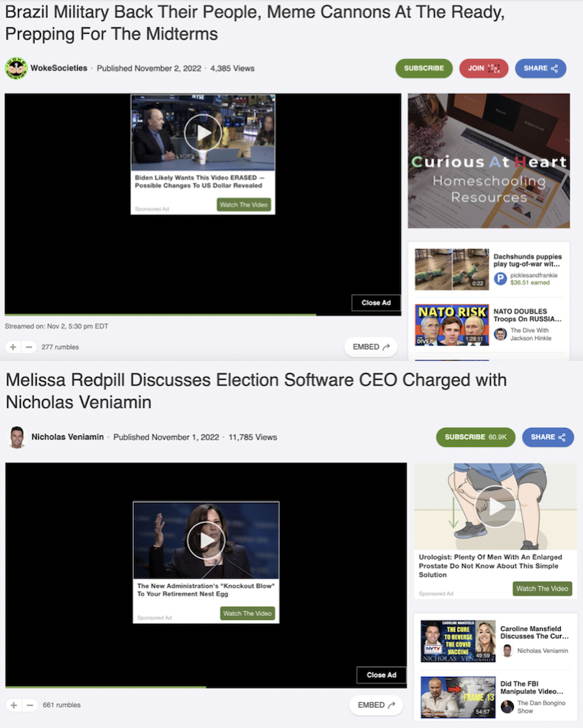Image resolution: width=583 pixels, height=728 pixels.
Task: Downvote the Melissa Redpill video with minus
Action: point(29,705)
